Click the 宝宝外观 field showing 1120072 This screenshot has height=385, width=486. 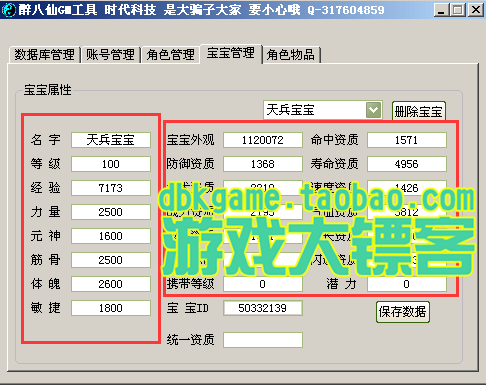(263, 140)
